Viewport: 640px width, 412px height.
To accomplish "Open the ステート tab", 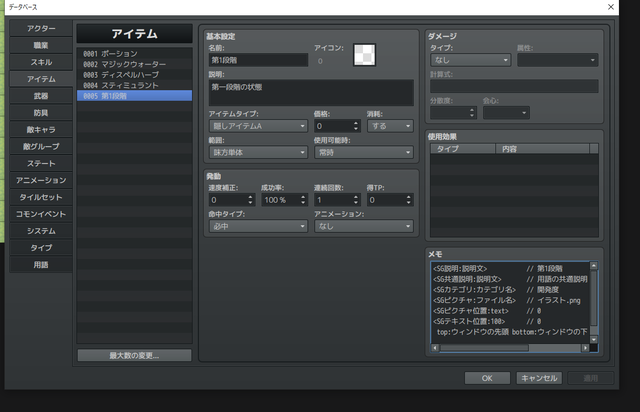I will coord(41,163).
